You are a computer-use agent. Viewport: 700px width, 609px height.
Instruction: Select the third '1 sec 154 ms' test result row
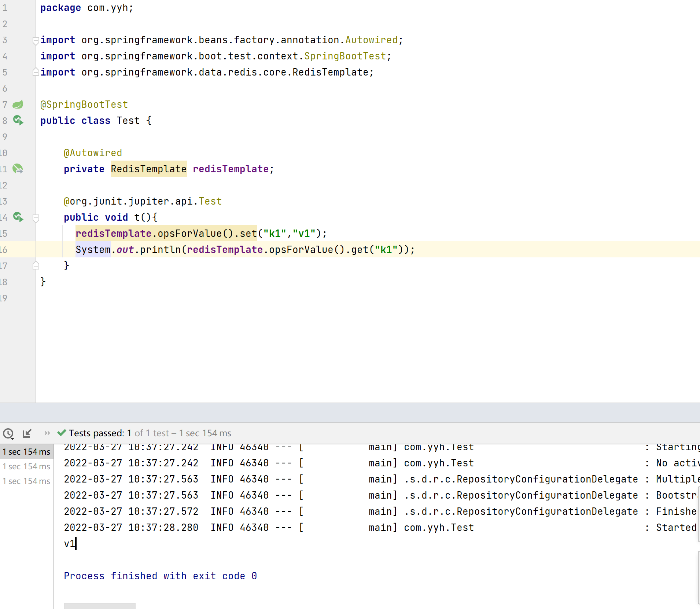27,481
